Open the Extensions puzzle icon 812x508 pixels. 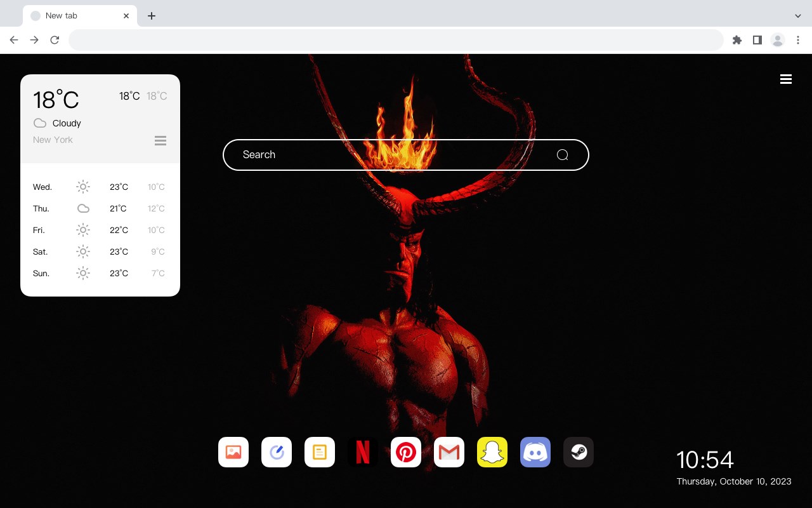point(737,40)
